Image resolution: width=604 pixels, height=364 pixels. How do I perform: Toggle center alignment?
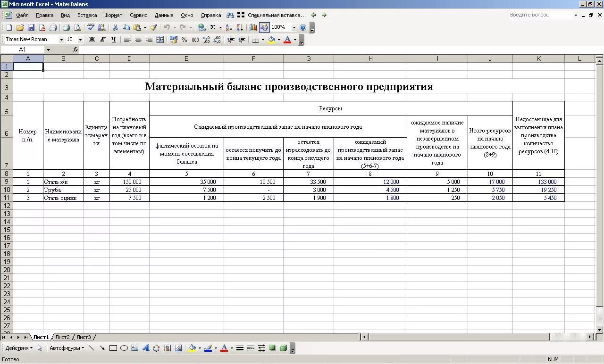click(x=138, y=40)
